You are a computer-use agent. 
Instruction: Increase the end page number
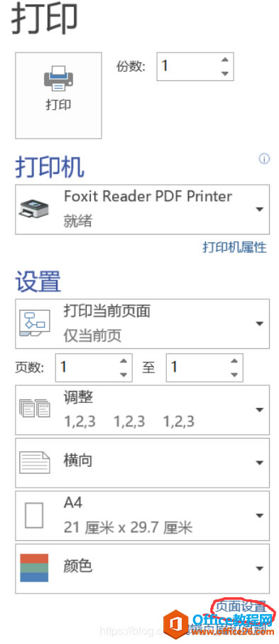(234, 361)
